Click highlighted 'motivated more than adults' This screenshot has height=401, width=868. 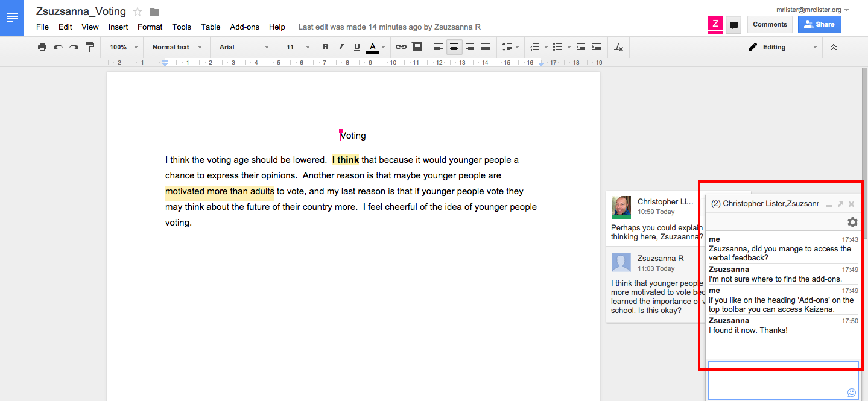click(x=220, y=191)
